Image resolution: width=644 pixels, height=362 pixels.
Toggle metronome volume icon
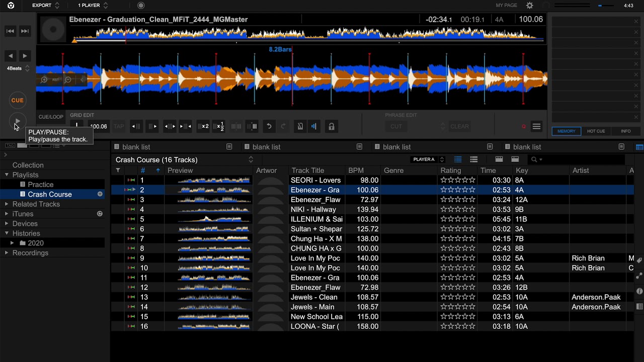tap(314, 127)
